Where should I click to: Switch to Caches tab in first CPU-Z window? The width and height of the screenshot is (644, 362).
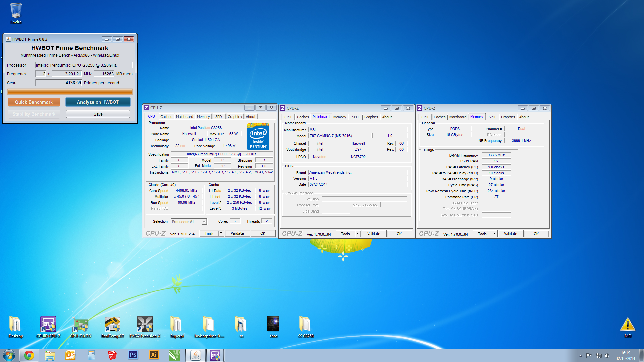pyautogui.click(x=166, y=117)
